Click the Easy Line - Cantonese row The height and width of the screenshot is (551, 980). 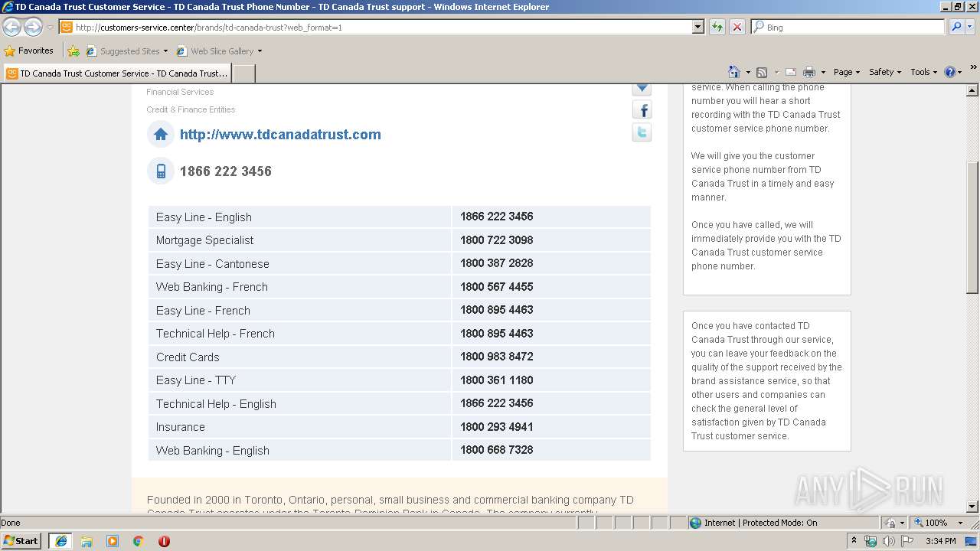[x=399, y=263]
